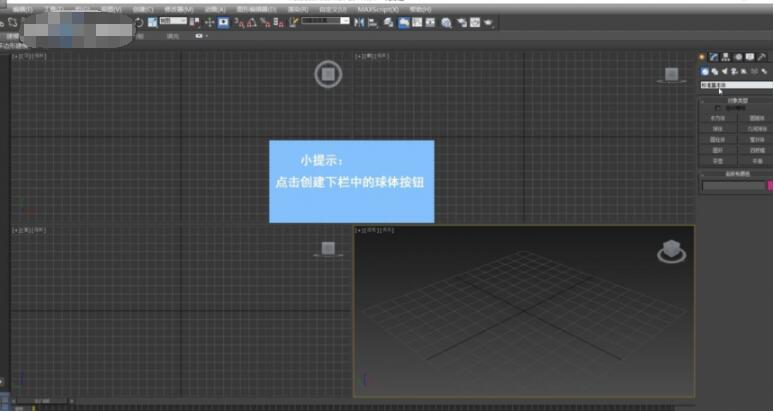Viewport: 774px width, 412px height.
Task: Select the Shapes category icon
Action: click(714, 72)
